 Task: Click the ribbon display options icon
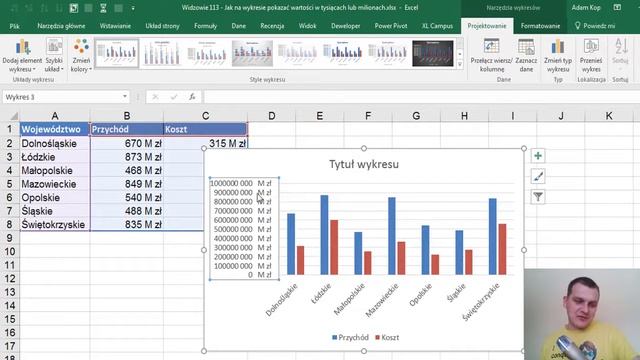coord(617,7)
